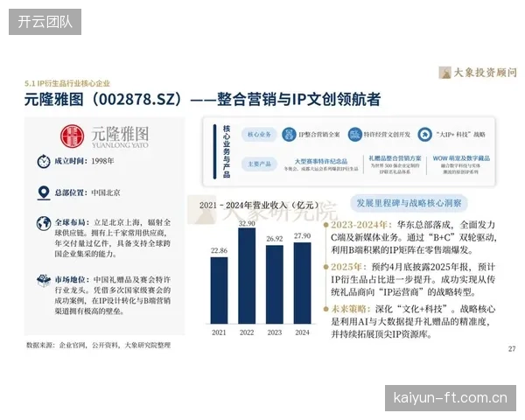Click the 未来策略 milestone heading
This screenshot has height=420, width=525.
tap(350, 309)
